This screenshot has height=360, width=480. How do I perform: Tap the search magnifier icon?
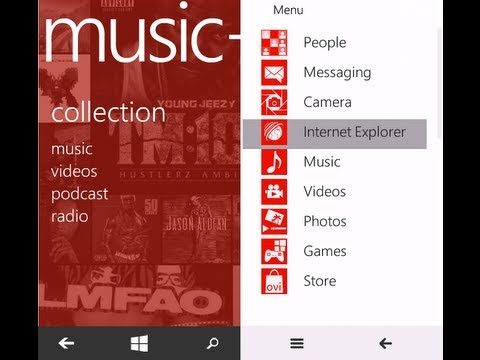pyautogui.click(x=212, y=343)
